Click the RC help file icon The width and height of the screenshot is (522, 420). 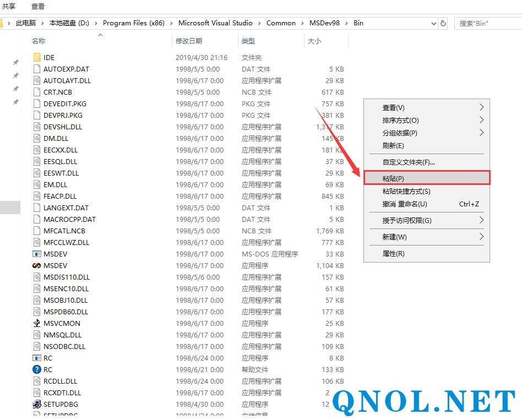(37, 370)
